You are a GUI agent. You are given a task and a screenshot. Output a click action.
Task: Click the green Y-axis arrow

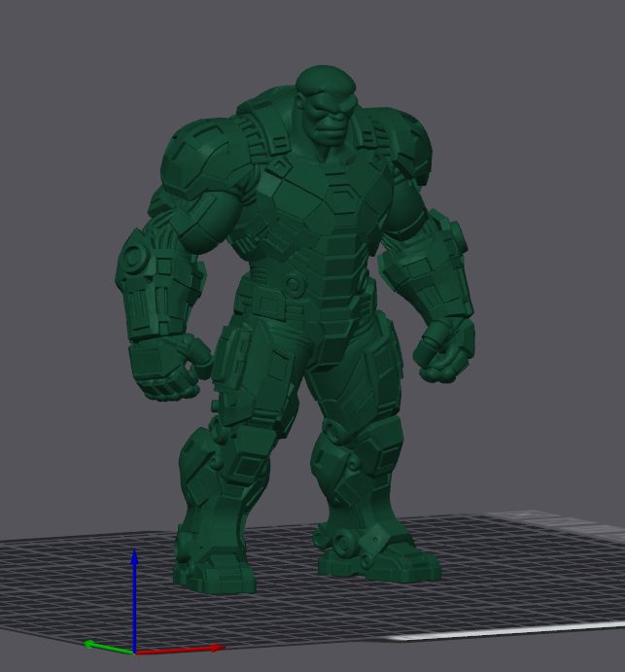[x=108, y=647]
